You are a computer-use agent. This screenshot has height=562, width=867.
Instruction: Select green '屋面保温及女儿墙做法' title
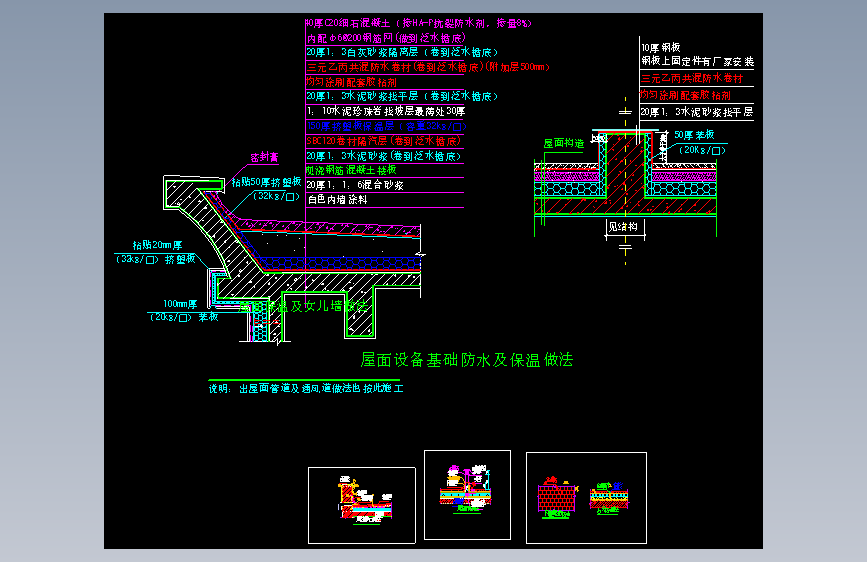tap(303, 306)
